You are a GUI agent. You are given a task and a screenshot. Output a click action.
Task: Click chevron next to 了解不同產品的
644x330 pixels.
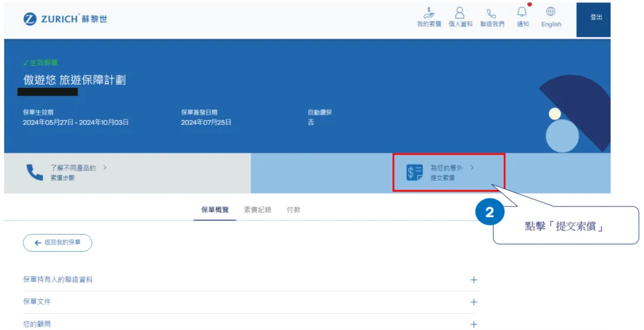coord(105,168)
